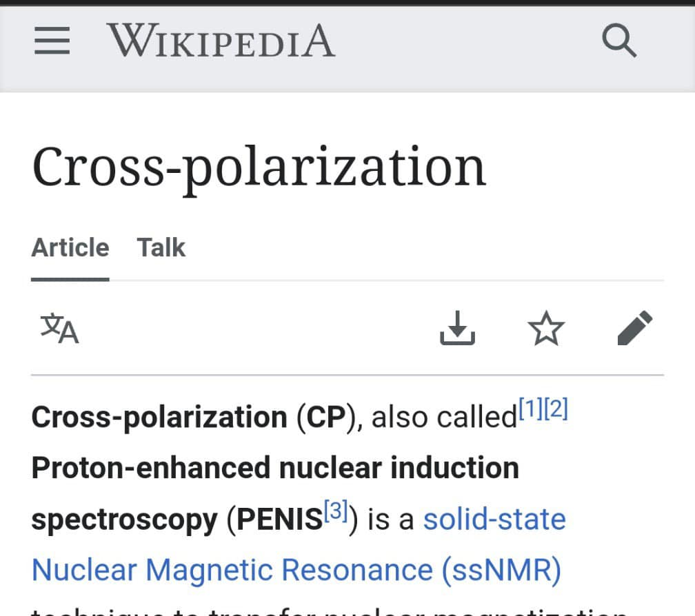Viewport: 695px width, 616px height.
Task: Select the Article tab
Action: click(70, 247)
